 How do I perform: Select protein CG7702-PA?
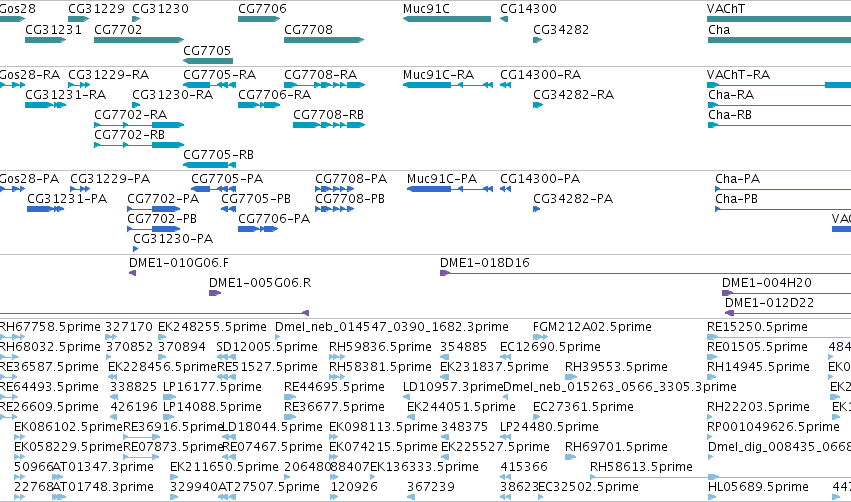click(x=154, y=209)
